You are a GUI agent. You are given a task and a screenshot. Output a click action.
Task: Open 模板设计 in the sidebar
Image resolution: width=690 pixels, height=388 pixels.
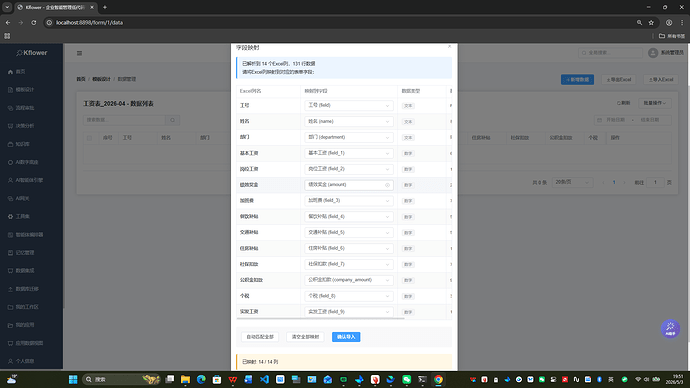pyautogui.click(x=25, y=90)
